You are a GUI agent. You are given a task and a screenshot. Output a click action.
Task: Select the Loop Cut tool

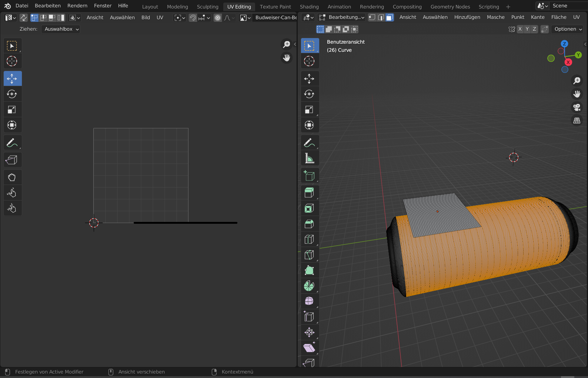coord(309,239)
